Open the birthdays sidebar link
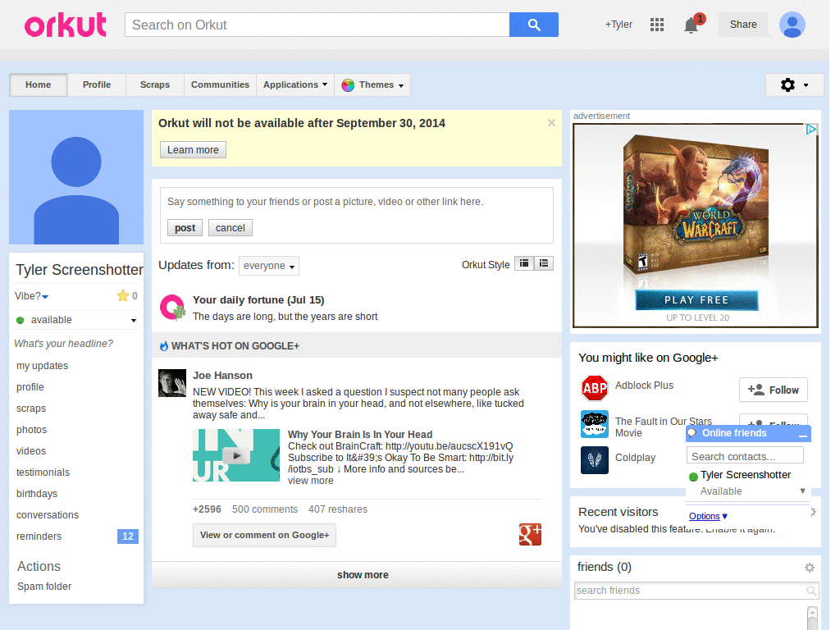 tap(37, 494)
